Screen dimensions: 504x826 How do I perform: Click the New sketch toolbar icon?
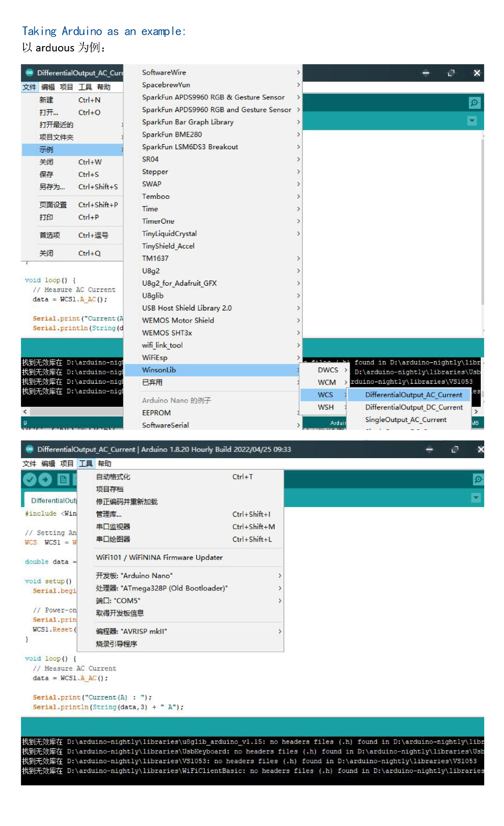point(63,479)
